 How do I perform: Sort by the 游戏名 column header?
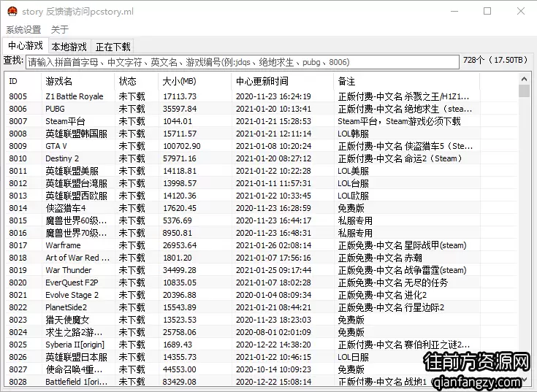78,81
